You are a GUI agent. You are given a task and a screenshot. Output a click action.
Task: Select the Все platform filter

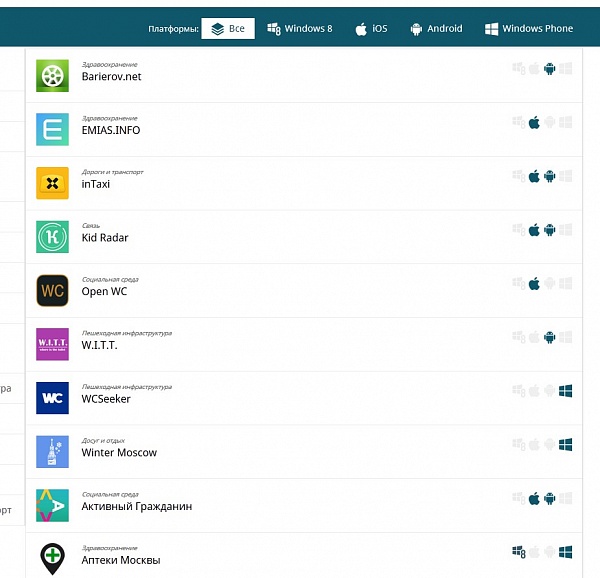pos(228,28)
